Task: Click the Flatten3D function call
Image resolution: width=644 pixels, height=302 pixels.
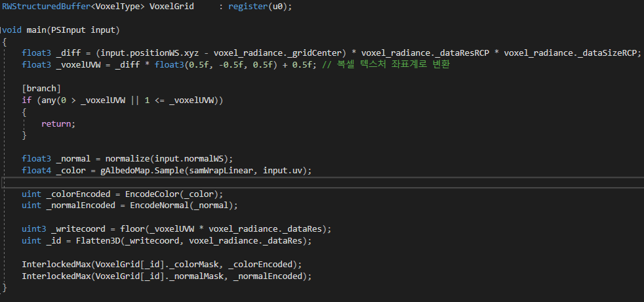Action: tap(98, 241)
